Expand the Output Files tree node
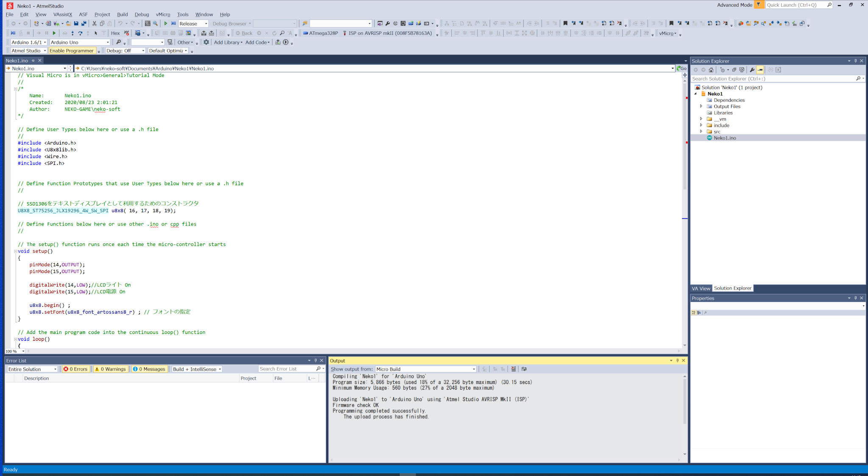The image size is (868, 476). (701, 106)
